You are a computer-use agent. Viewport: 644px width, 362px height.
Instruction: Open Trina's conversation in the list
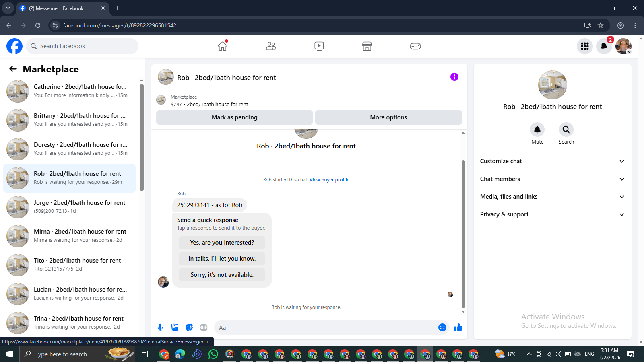[69, 323]
